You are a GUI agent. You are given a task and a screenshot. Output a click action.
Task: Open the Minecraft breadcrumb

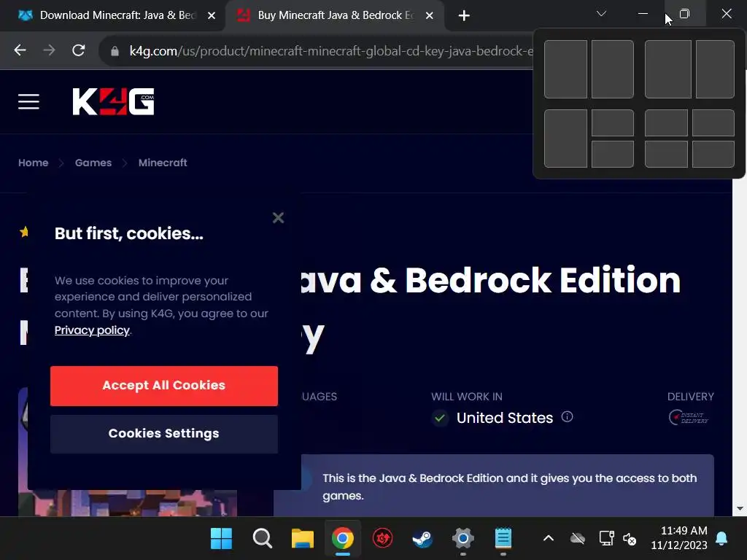[163, 163]
